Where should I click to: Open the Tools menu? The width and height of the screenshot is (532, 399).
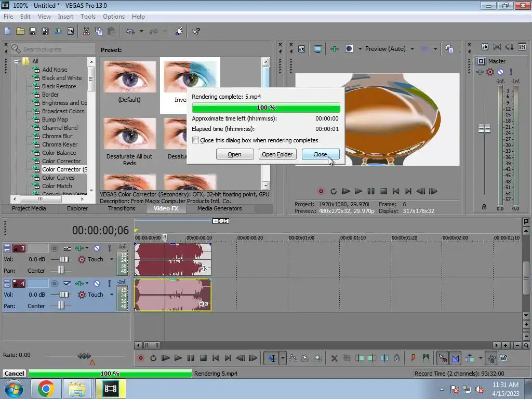tap(88, 16)
